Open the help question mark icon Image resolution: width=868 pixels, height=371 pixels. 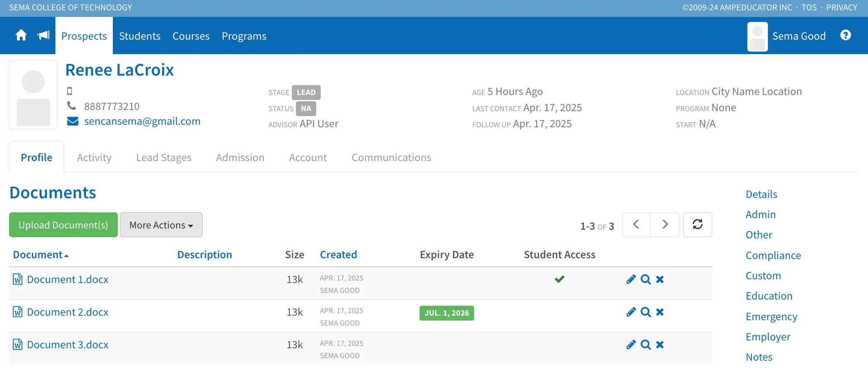click(x=846, y=36)
